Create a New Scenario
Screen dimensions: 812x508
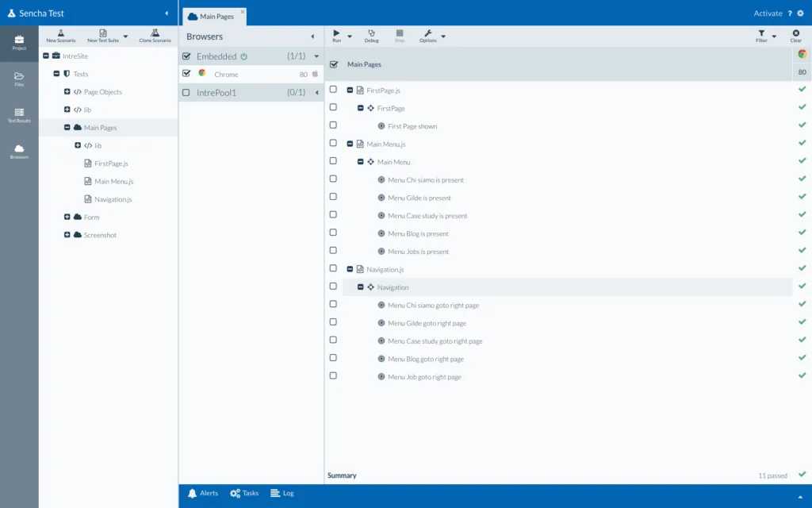pyautogui.click(x=60, y=36)
